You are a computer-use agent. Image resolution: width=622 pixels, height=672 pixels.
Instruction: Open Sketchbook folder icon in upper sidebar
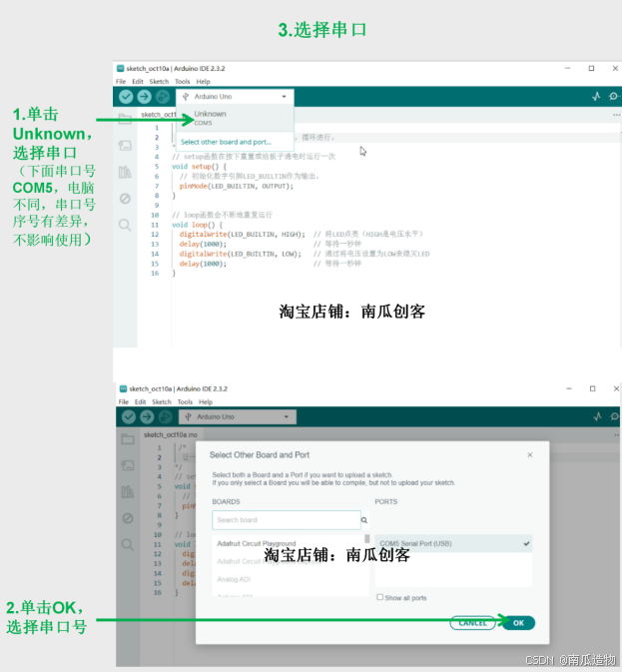[x=125, y=119]
